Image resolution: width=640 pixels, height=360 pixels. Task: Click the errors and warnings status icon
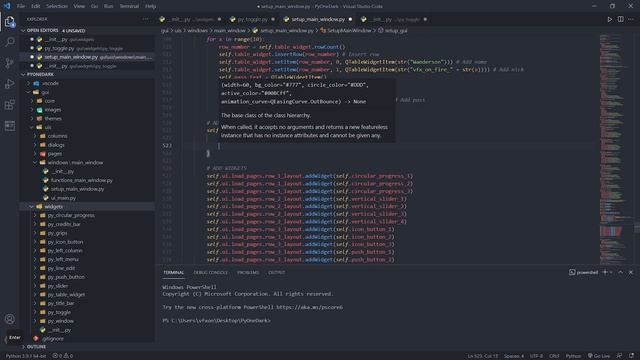click(x=62, y=356)
